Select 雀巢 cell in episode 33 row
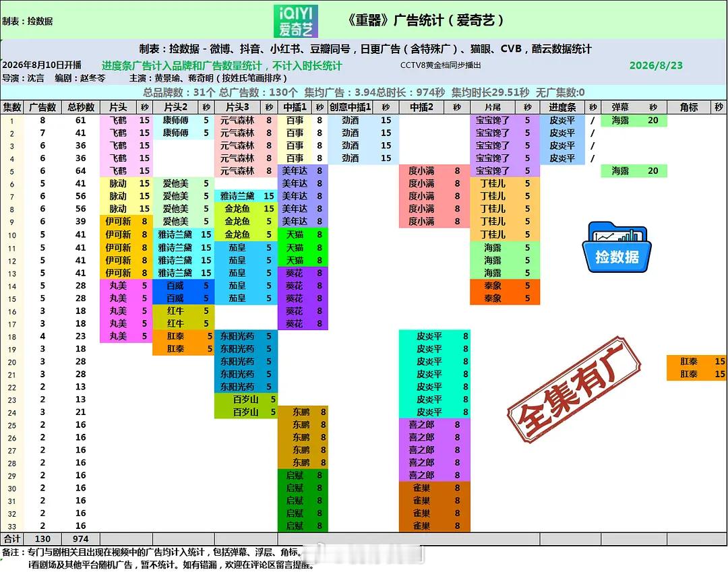This screenshot has width=728, height=572. click(421, 526)
